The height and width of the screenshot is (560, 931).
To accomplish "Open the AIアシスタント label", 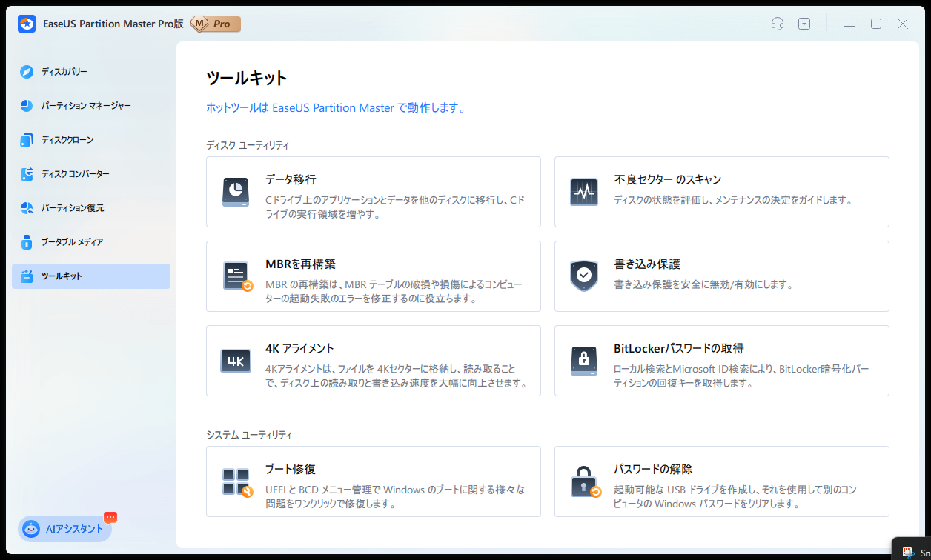I will pyautogui.click(x=75, y=529).
